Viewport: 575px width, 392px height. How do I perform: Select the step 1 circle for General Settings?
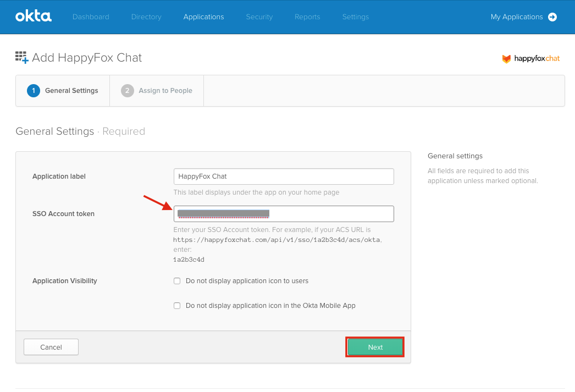point(34,90)
